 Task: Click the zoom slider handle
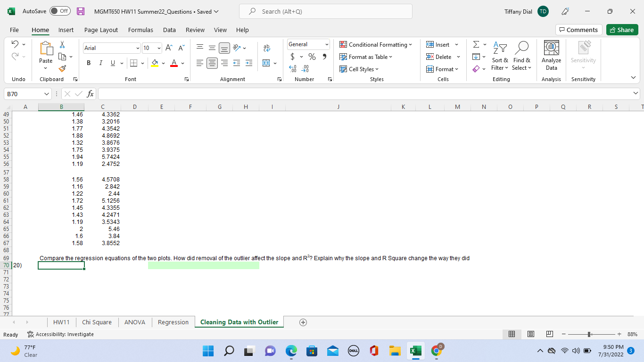pyautogui.click(x=590, y=334)
